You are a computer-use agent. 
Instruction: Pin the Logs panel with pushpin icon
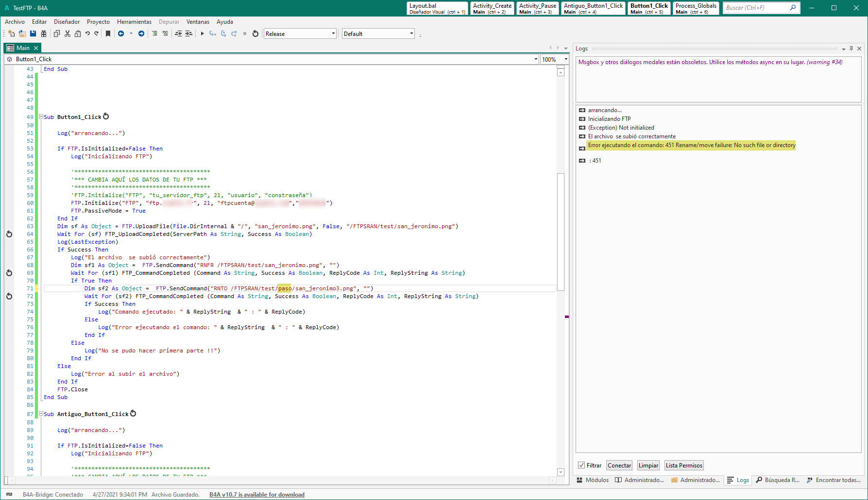(x=851, y=49)
